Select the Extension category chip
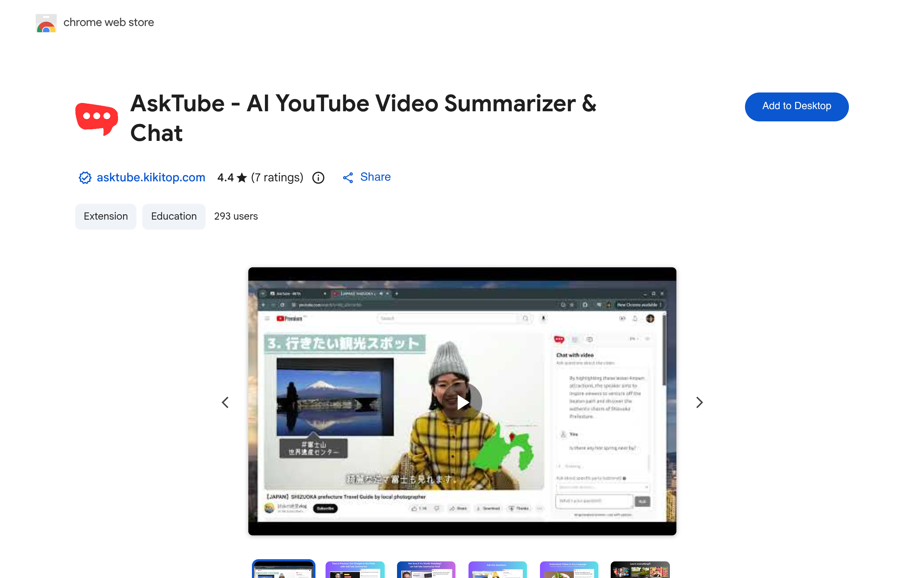924x578 pixels. 106,216
